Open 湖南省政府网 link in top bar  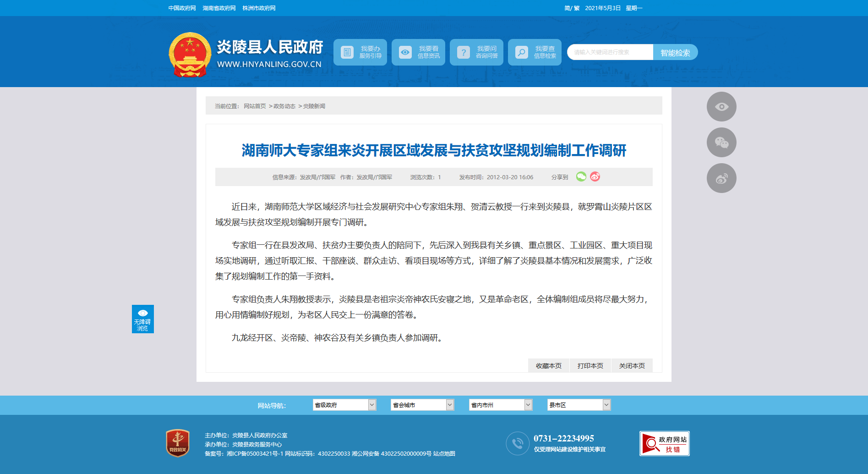(219, 8)
